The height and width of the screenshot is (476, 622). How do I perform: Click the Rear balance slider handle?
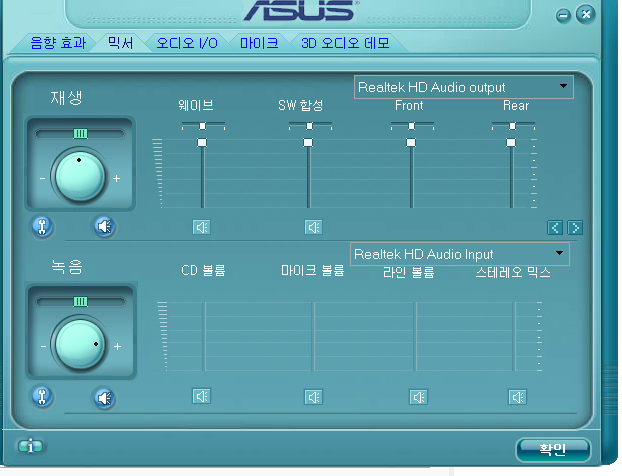click(513, 126)
